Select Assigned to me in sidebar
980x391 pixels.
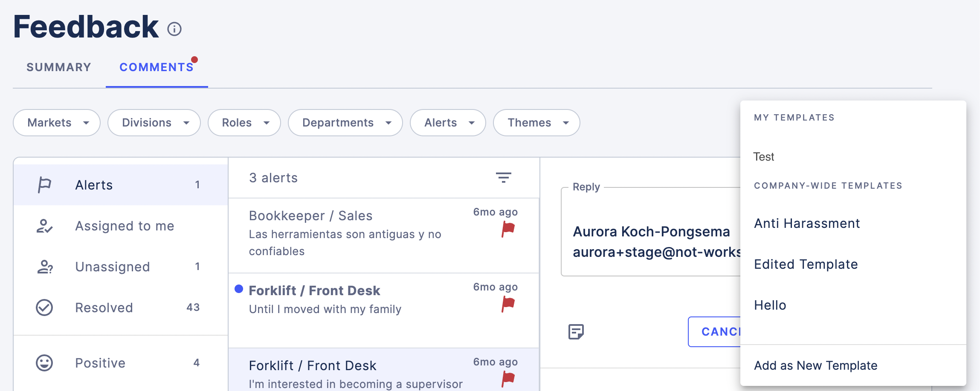tap(121, 226)
